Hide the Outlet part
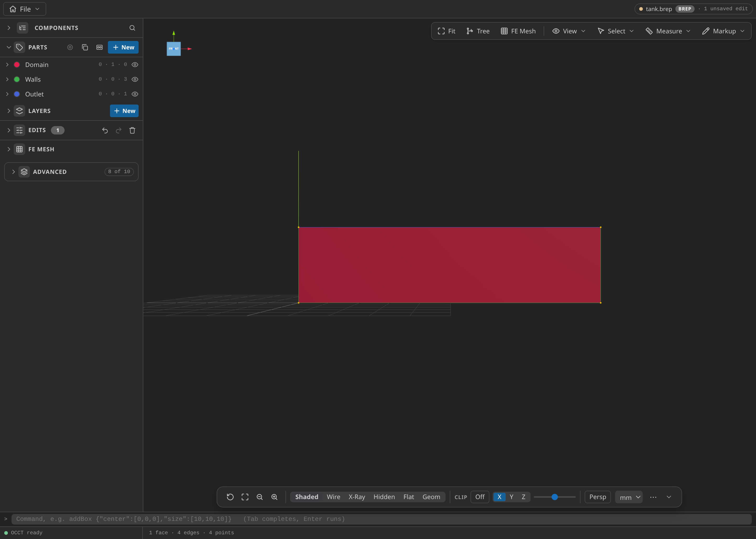Image resolution: width=756 pixels, height=539 pixels. pos(135,94)
